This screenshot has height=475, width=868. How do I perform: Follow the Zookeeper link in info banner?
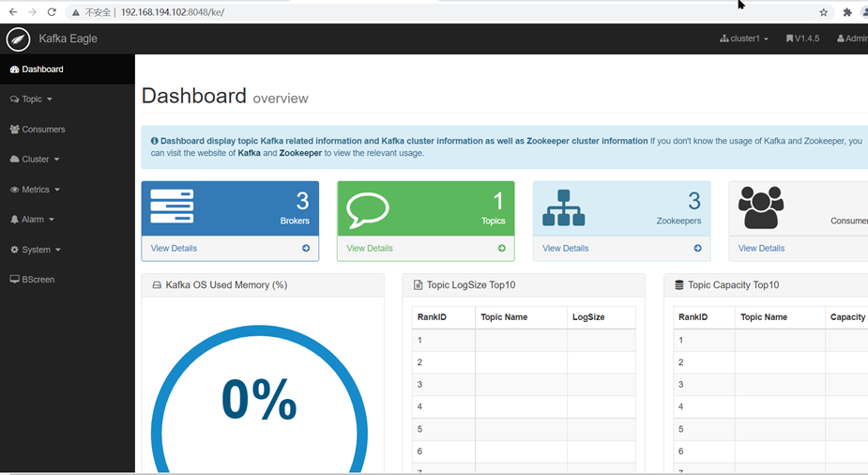tap(300, 153)
